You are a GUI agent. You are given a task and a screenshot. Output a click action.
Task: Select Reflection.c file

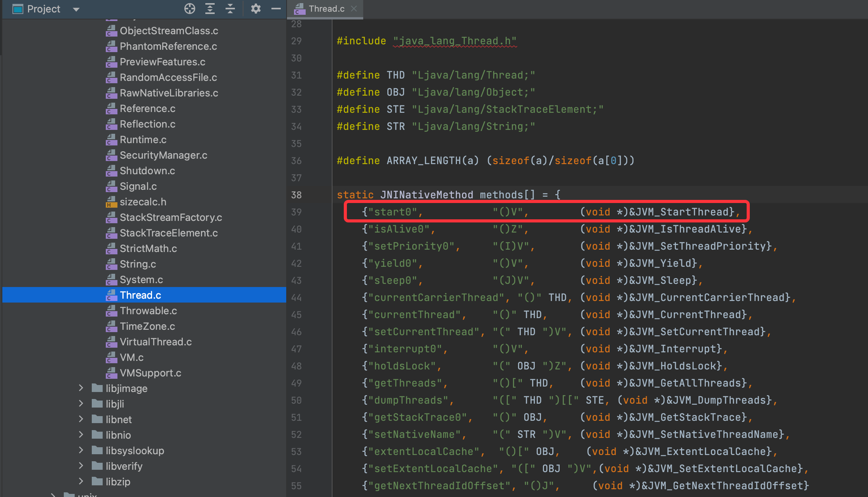[x=147, y=124]
